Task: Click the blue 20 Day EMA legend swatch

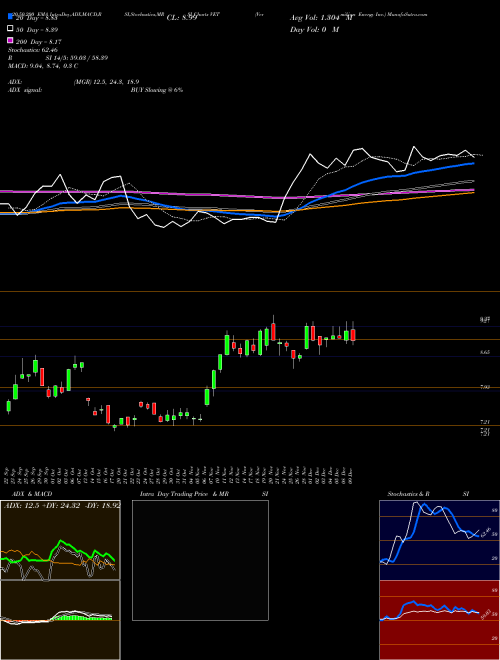Action: pos(10,17)
